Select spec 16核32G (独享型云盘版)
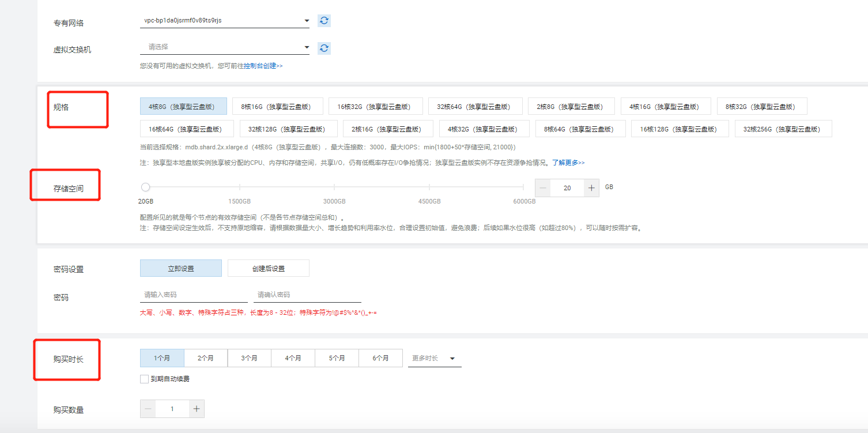This screenshot has height=433, width=868. [376, 106]
